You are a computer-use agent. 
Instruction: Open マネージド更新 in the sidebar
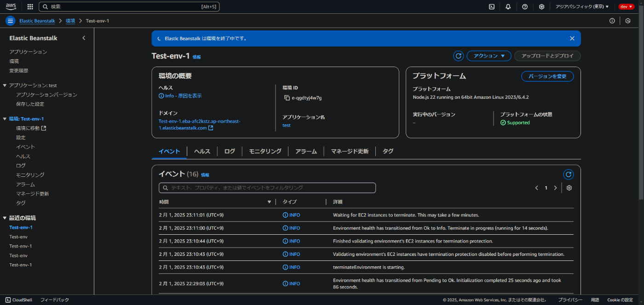32,193
